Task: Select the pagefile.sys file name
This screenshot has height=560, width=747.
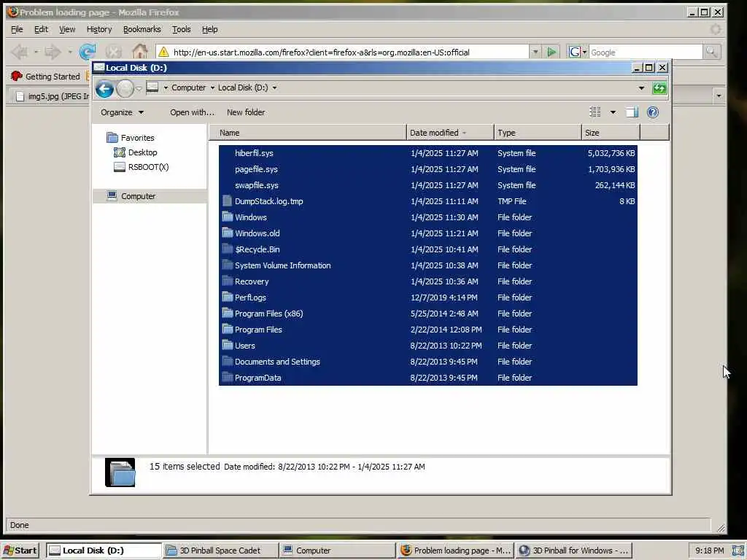Action: 256,169
